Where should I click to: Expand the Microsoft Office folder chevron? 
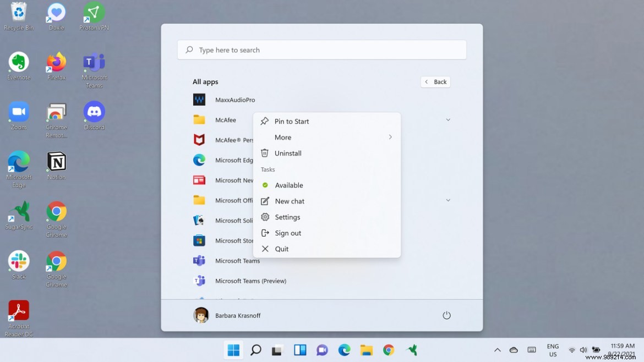(448, 200)
